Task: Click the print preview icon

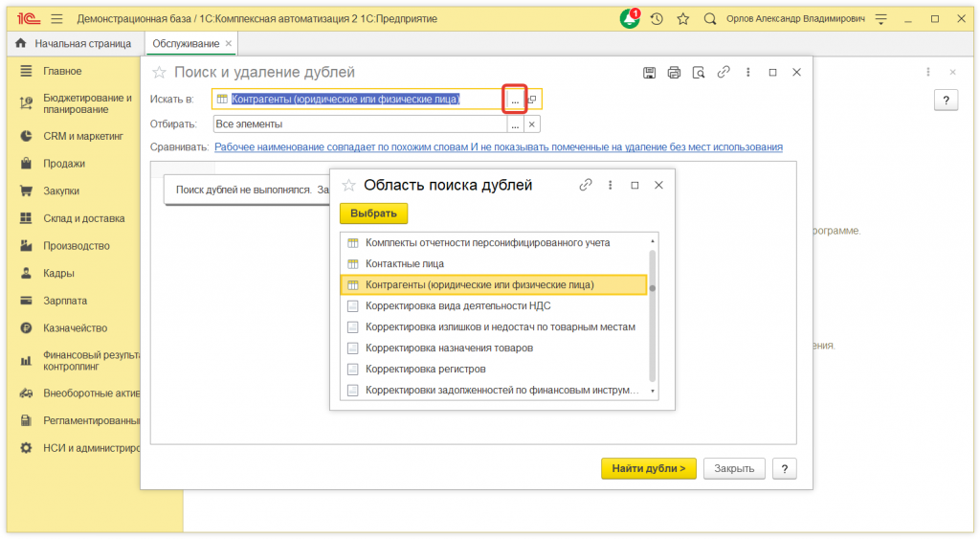Action: [x=699, y=73]
